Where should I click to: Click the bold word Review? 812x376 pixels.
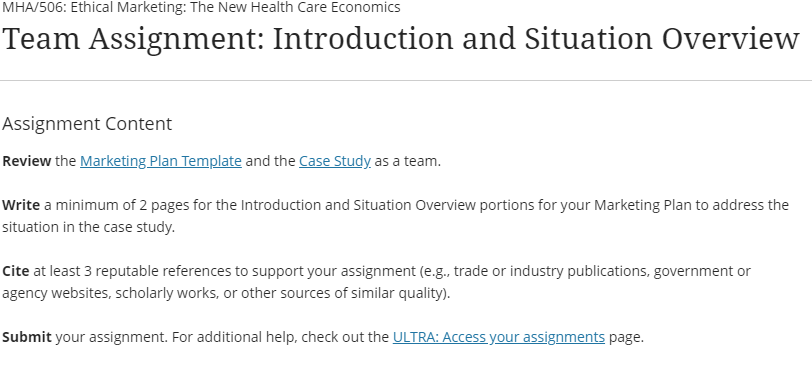click(27, 161)
